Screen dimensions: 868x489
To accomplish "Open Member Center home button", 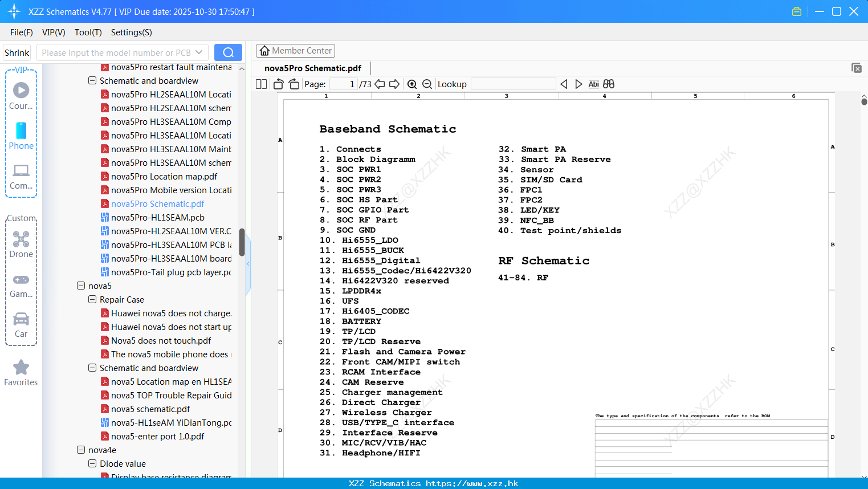I will coord(295,51).
